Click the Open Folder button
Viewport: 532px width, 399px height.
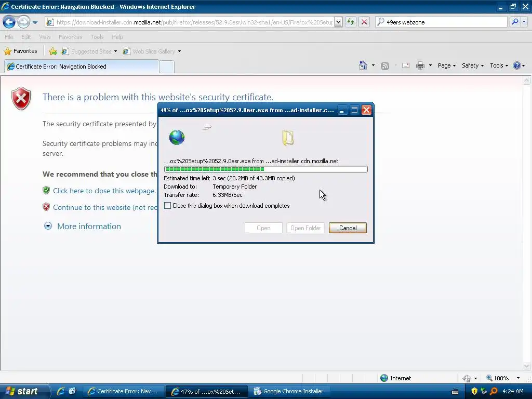coord(305,228)
